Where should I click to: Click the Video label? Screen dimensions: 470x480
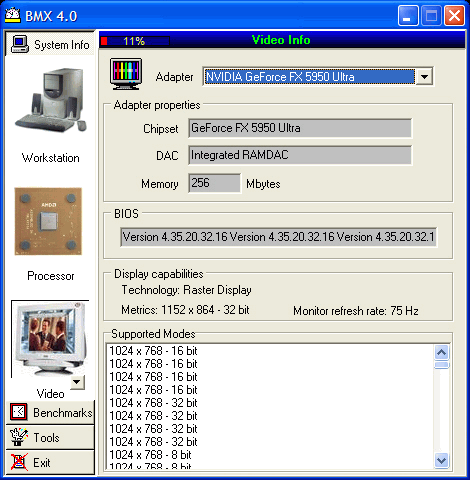coord(50,394)
